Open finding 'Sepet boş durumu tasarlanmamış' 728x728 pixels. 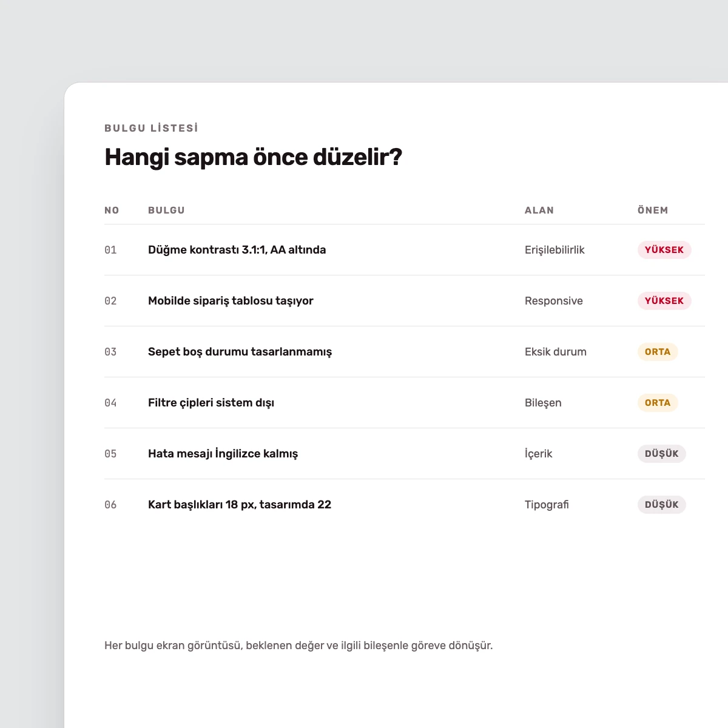240,352
